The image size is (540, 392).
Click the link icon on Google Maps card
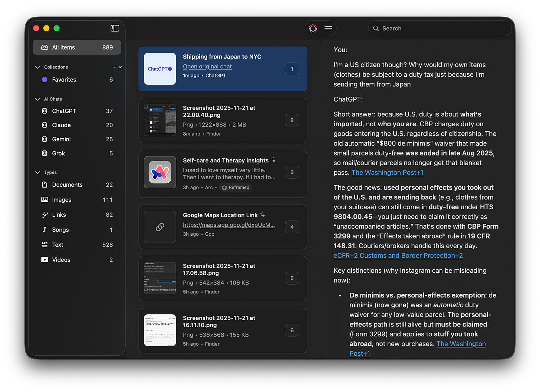click(160, 227)
